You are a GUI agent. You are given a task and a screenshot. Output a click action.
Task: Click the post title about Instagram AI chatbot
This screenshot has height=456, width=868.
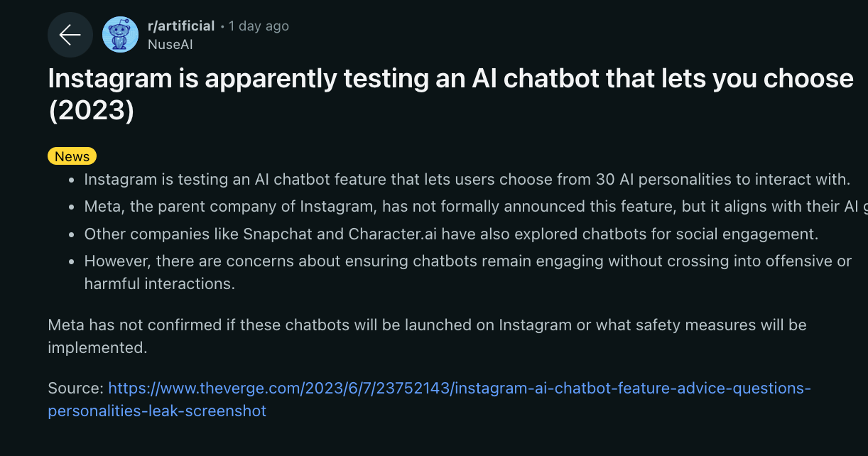[450, 78]
